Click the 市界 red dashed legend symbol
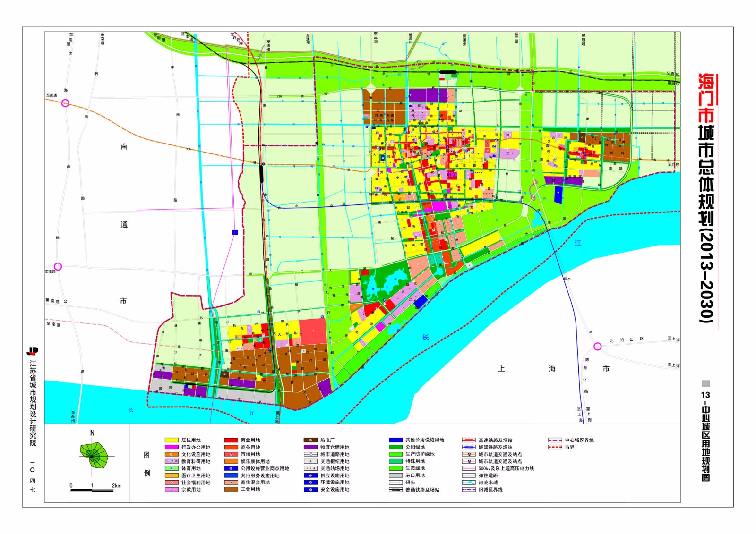The width and height of the screenshot is (756, 534). point(555,447)
